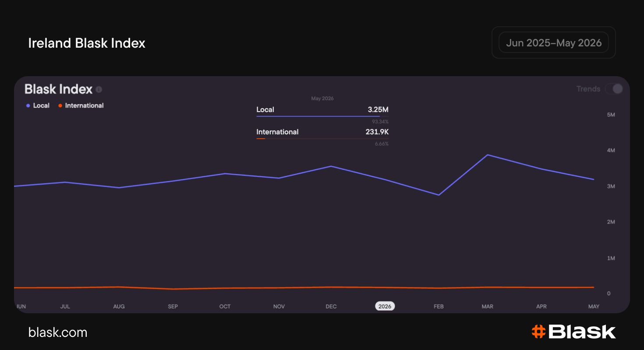The image size is (644, 350).
Task: Select the 2026 year marker on the axis
Action: pyautogui.click(x=385, y=306)
